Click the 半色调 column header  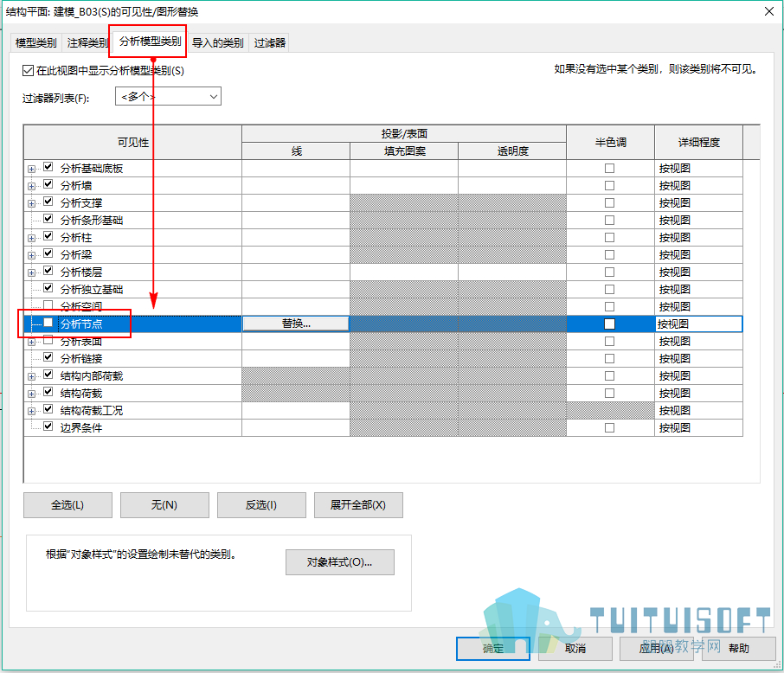[x=611, y=143]
